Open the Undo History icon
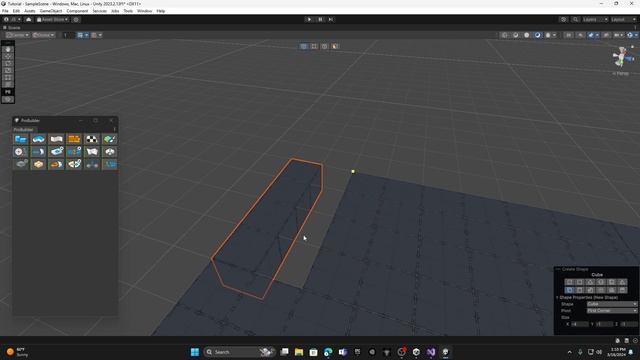The height and width of the screenshot is (360, 640). pyautogui.click(x=564, y=19)
